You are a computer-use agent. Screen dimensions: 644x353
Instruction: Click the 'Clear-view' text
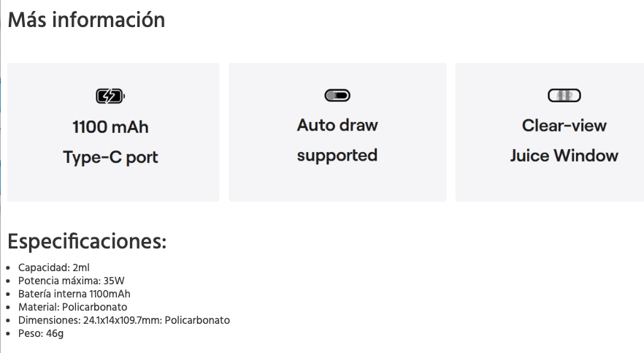564,125
